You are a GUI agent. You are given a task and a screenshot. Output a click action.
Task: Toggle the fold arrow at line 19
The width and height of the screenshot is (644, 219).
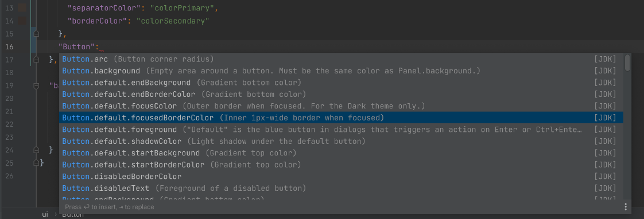pyautogui.click(x=36, y=85)
